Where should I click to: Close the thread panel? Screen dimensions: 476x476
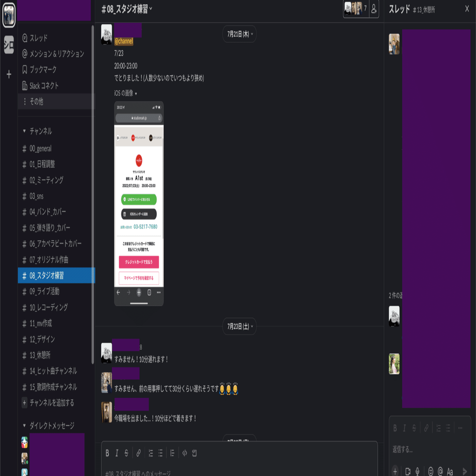(x=467, y=9)
